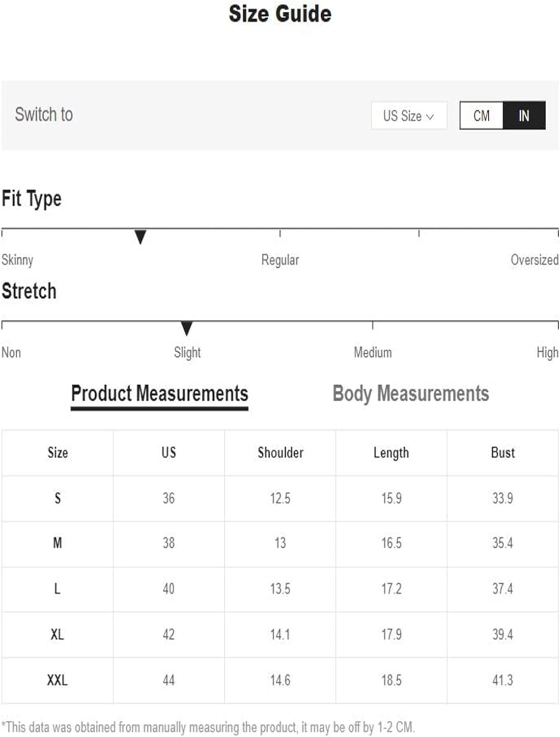Switch units to CM
The width and height of the screenshot is (560, 737).
pos(481,115)
